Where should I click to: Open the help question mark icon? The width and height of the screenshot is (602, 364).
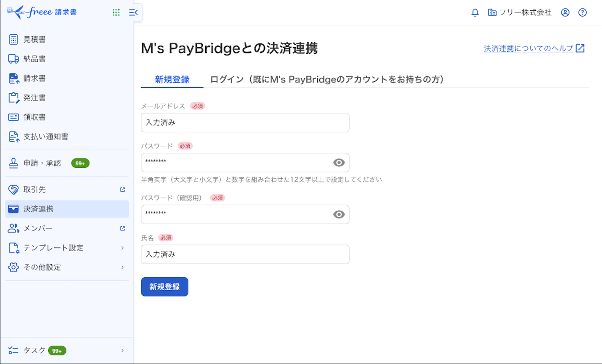coord(582,13)
